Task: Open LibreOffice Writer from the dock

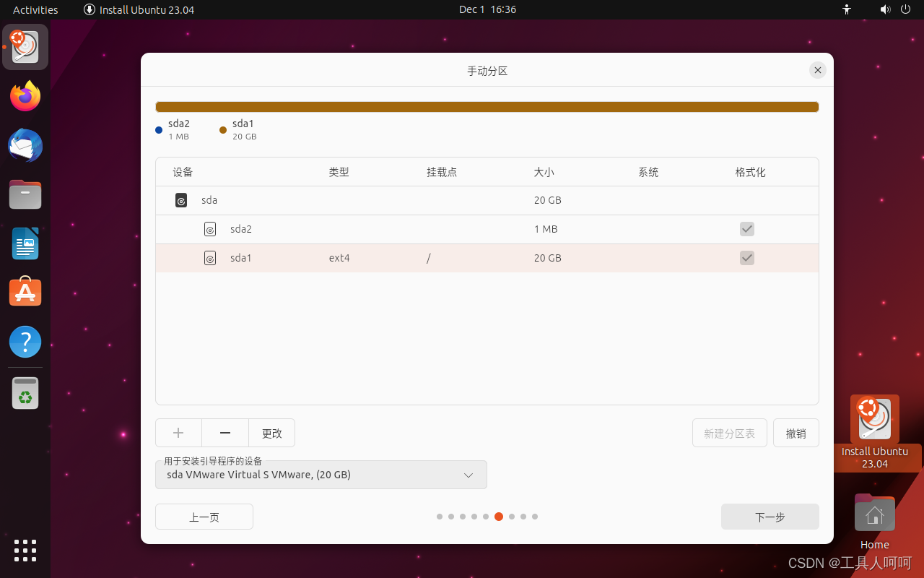Action: tap(25, 243)
